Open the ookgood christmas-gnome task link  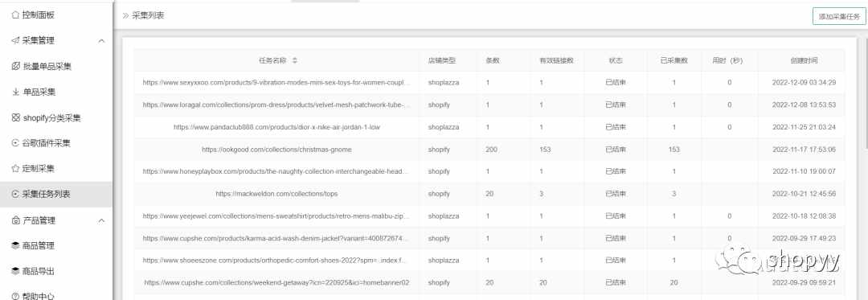276,150
